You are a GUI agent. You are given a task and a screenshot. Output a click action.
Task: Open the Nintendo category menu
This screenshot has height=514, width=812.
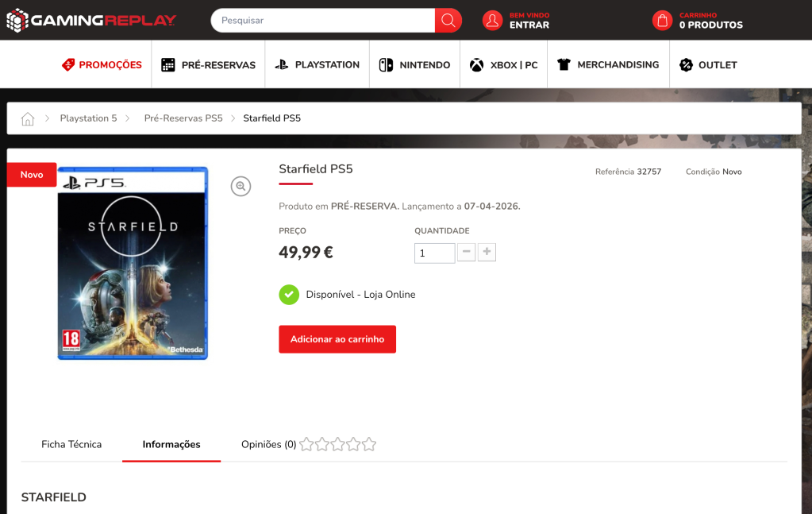click(414, 65)
